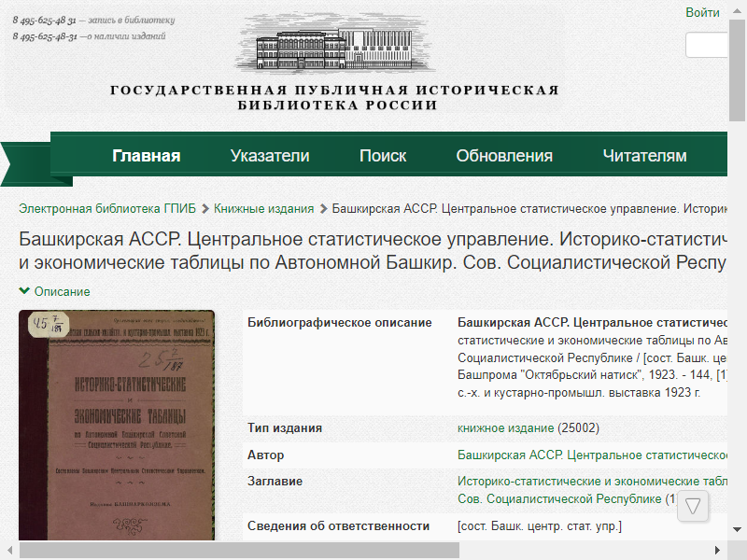
Task: Go to Книжные издания breadcrumb
Action: click(263, 208)
